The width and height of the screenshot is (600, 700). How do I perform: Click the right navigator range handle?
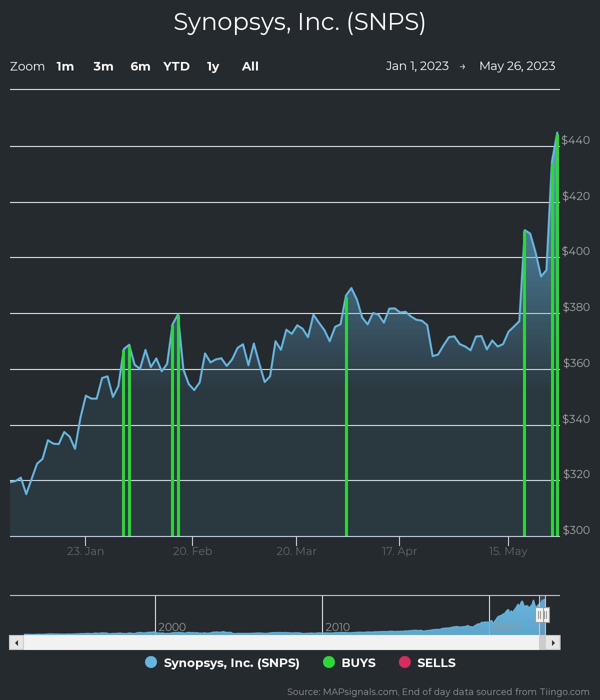coord(546,615)
